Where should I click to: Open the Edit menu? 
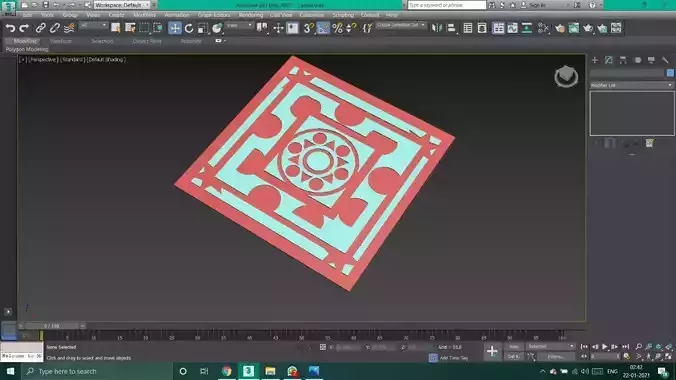click(x=27, y=15)
